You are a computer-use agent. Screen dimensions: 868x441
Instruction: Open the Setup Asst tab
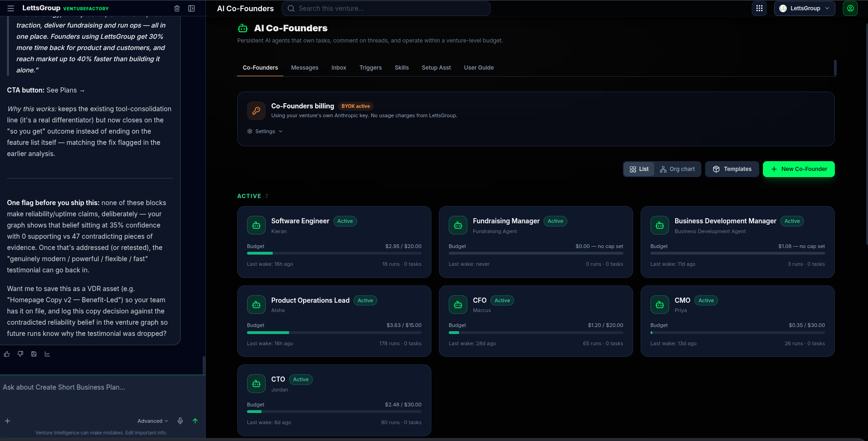[436, 68]
